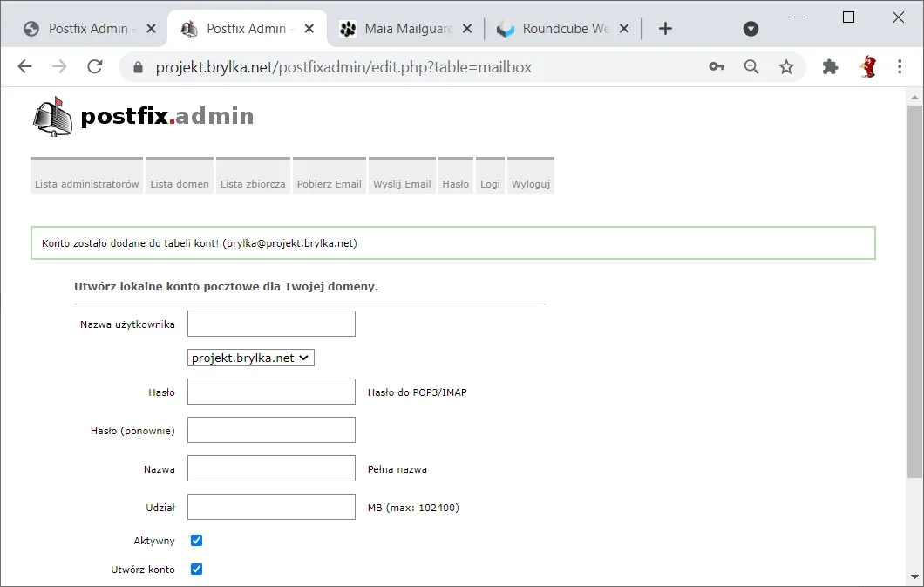Image resolution: width=924 pixels, height=587 pixels.
Task: Click the zoom magnifier icon in address bar
Action: 751,66
